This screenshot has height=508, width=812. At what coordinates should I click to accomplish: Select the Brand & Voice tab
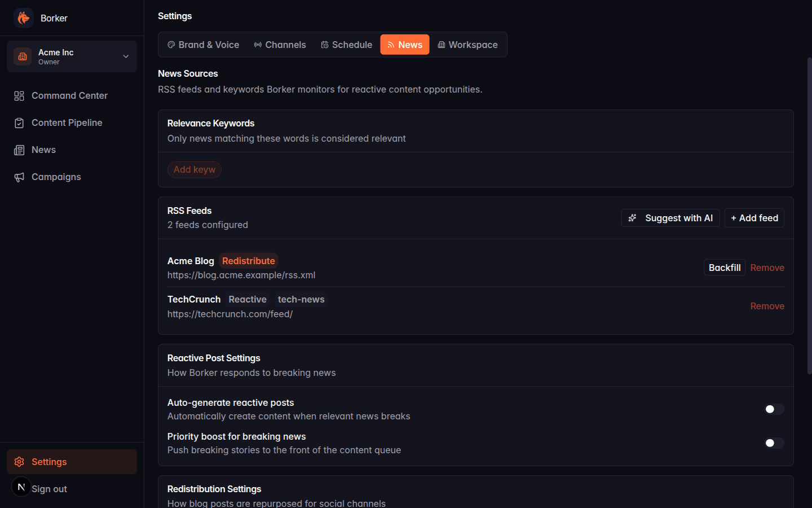point(203,45)
